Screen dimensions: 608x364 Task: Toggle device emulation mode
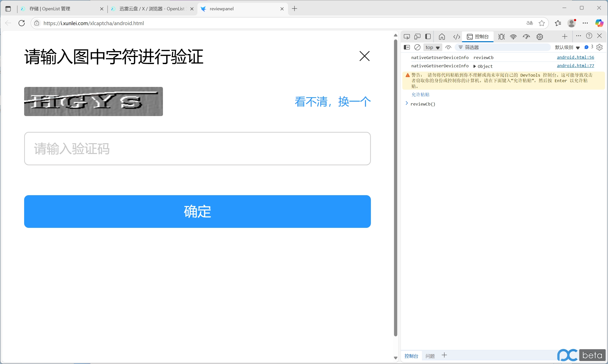click(417, 37)
